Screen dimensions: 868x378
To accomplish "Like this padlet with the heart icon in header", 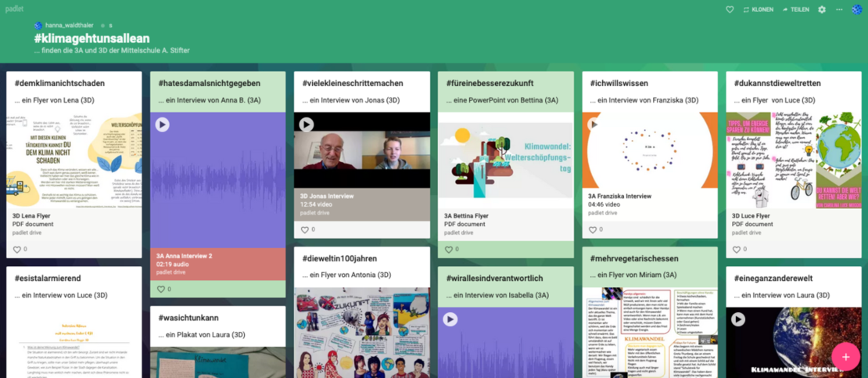I will [730, 9].
